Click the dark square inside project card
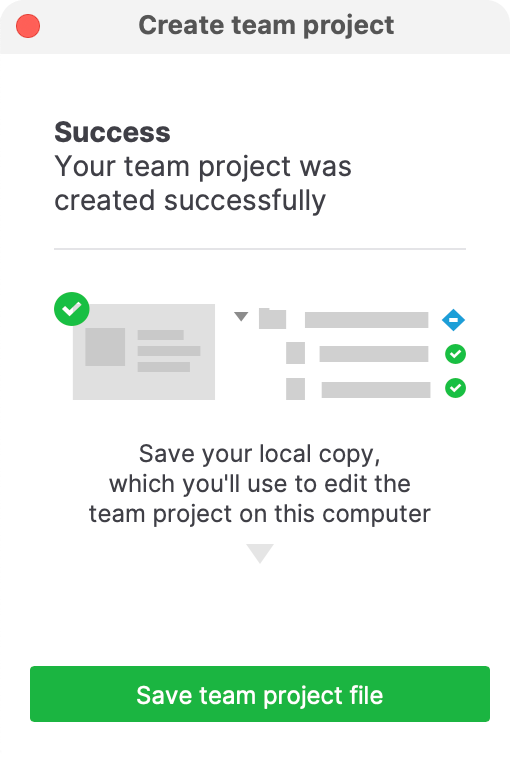 (105, 347)
